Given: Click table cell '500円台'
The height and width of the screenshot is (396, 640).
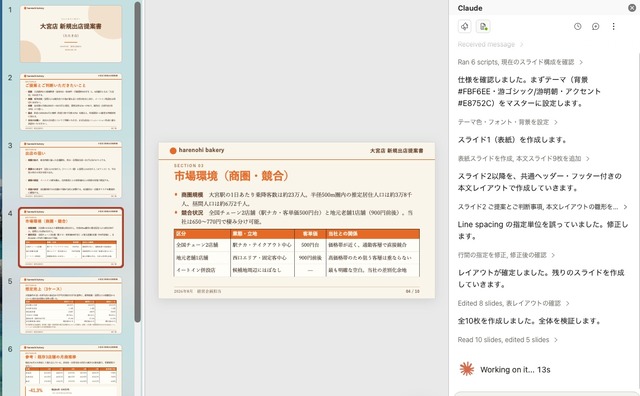Looking at the screenshot, I should pyautogui.click(x=310, y=245).
